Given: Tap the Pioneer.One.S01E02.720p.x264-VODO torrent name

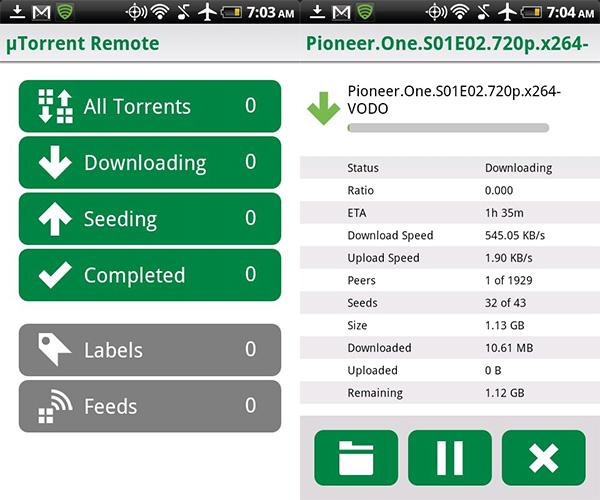Looking at the screenshot, I should (454, 100).
